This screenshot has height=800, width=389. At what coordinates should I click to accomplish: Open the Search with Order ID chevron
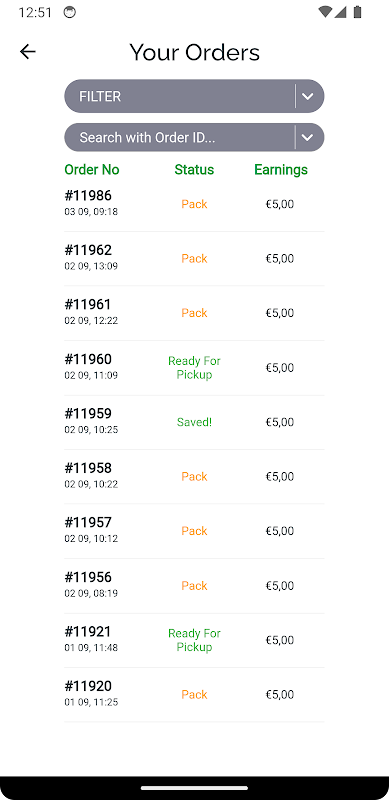(307, 137)
